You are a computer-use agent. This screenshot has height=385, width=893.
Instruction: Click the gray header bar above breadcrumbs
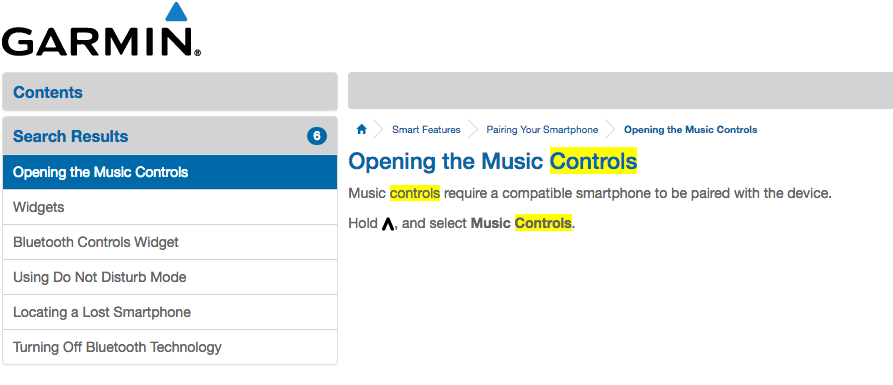620,91
